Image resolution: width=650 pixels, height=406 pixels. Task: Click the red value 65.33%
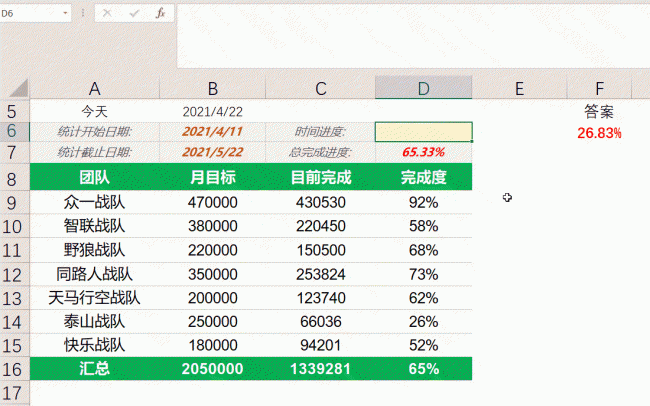[x=424, y=152]
